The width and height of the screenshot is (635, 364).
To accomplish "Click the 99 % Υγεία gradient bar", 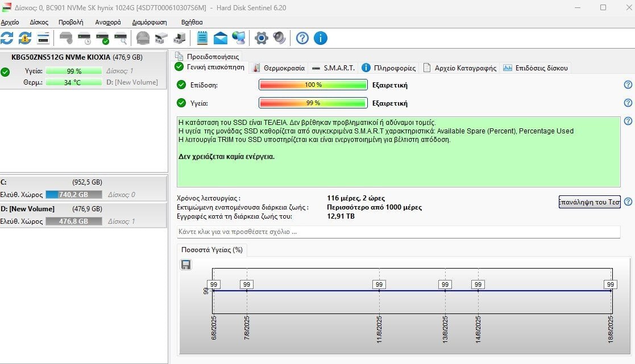I will (x=313, y=103).
